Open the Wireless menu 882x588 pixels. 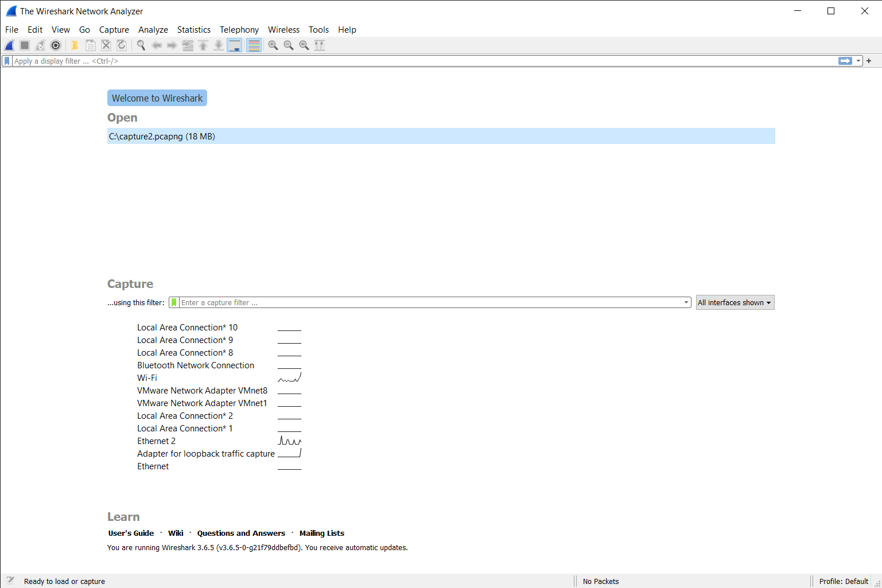tap(284, 30)
